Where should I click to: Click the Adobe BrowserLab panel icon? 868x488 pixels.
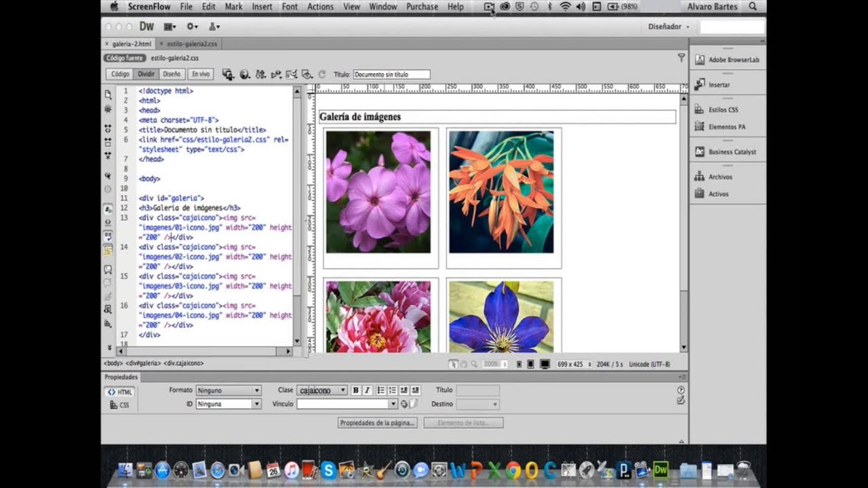[x=700, y=60]
